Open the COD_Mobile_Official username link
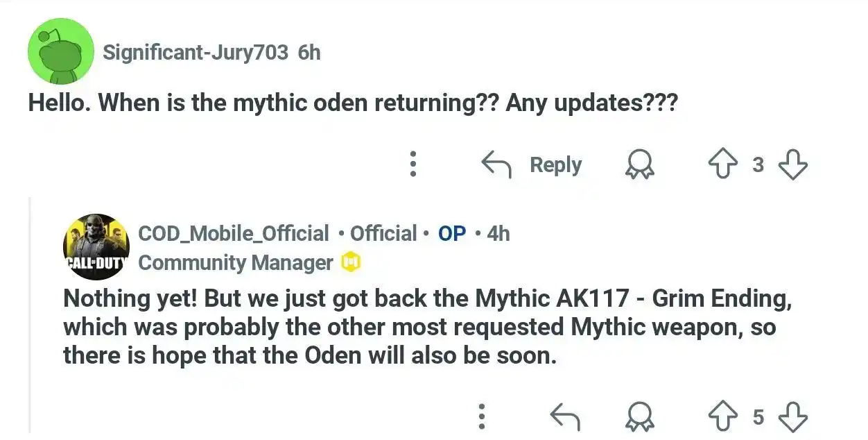 pos(234,233)
